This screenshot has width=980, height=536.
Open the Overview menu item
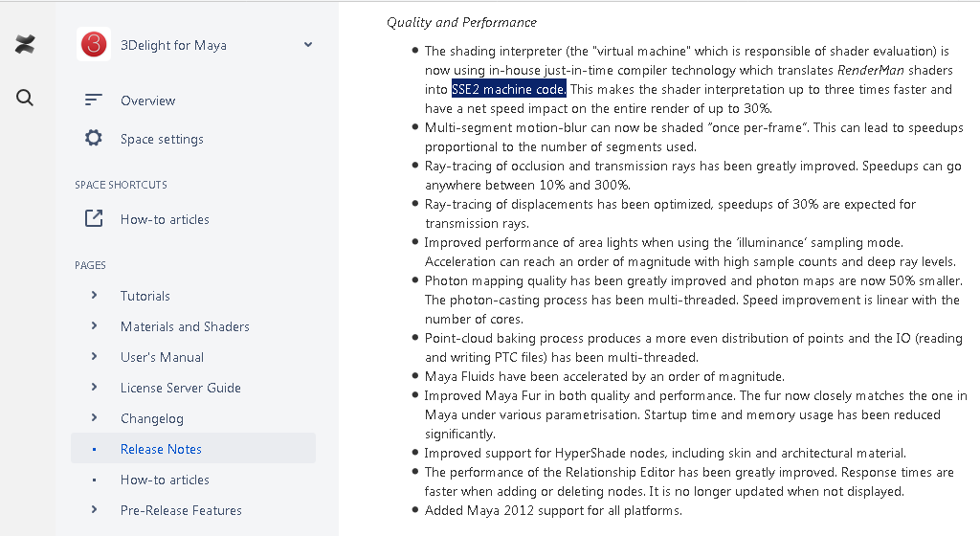(x=147, y=100)
